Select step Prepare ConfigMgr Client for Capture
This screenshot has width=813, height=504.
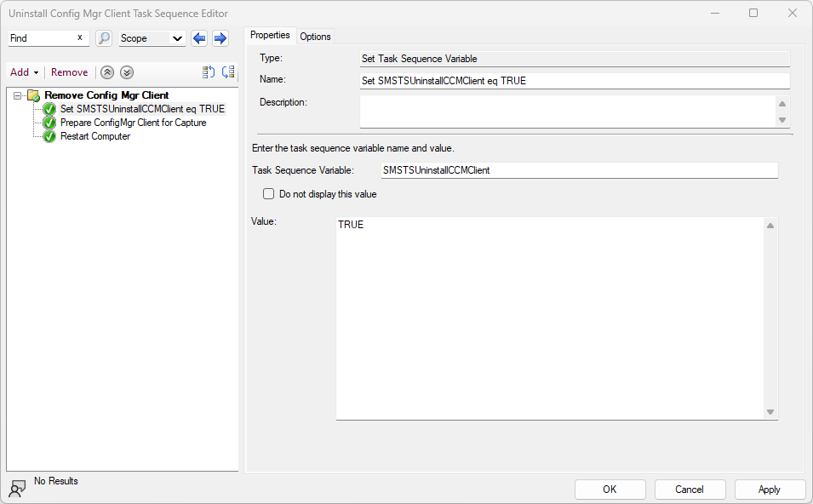coord(134,123)
